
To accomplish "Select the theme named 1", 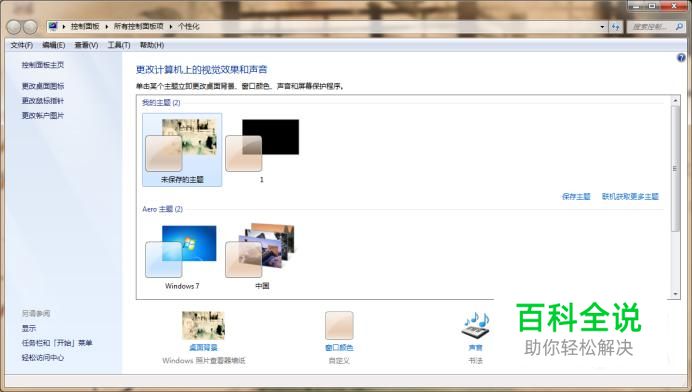I will 262,150.
